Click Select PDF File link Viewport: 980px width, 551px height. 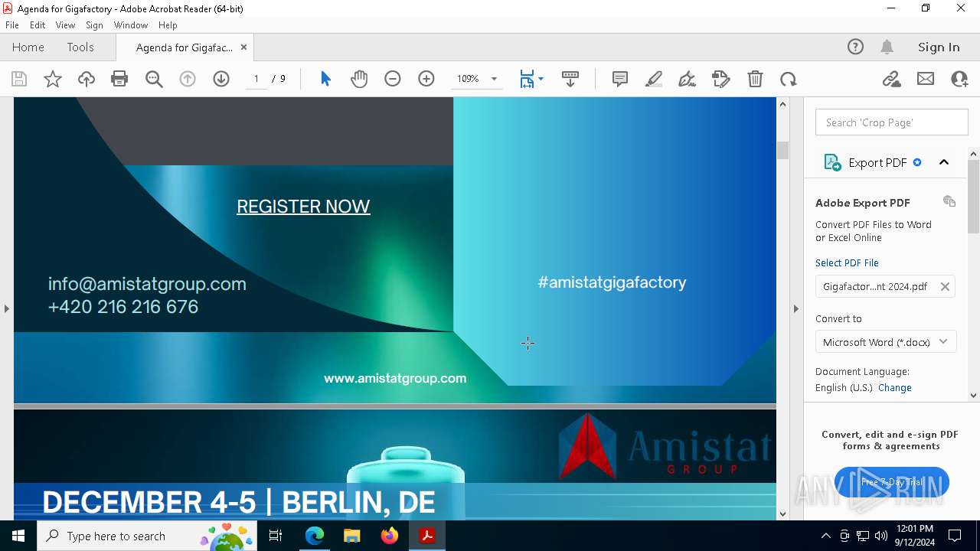(x=847, y=262)
